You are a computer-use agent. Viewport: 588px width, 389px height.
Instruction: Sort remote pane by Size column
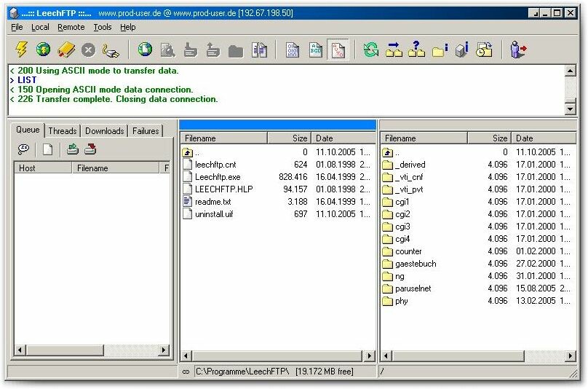pyautogui.click(x=490, y=138)
